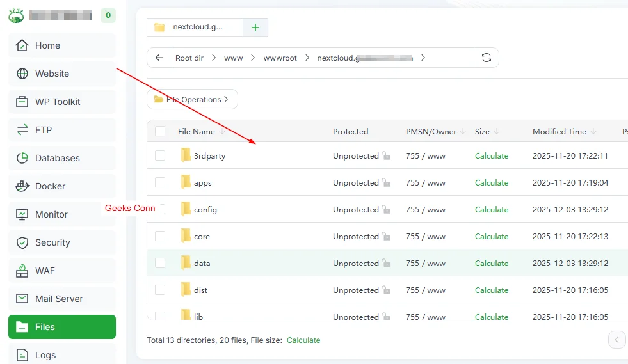The width and height of the screenshot is (628, 364).
Task: Click the Protected column header
Action: pos(350,131)
